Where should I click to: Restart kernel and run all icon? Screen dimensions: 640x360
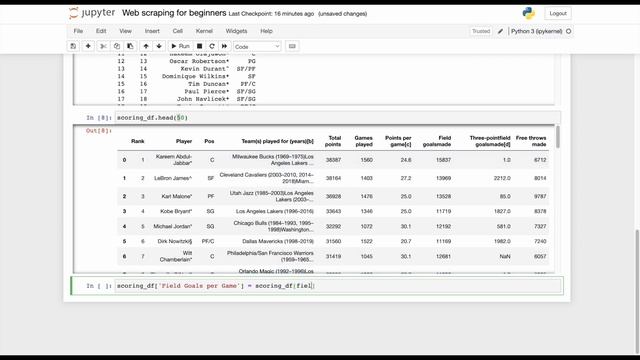click(224, 47)
